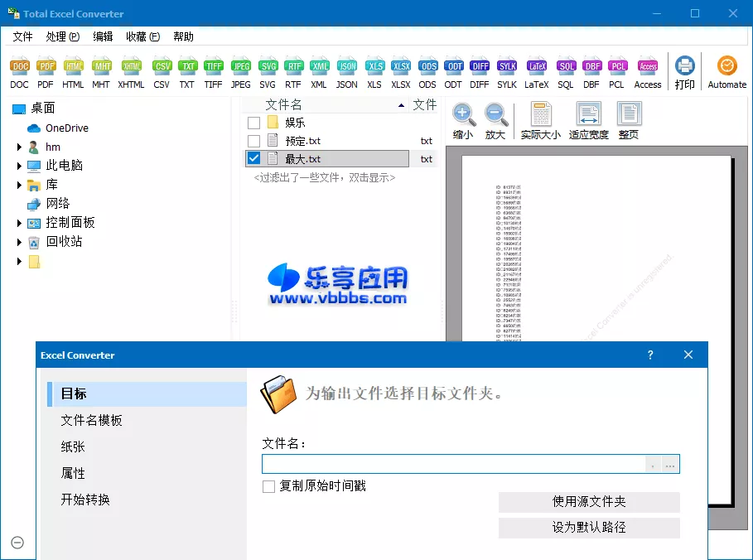Viewport: 753px width, 560px height.
Task: Switch to 文件名模板 settings page
Action: [x=92, y=420]
